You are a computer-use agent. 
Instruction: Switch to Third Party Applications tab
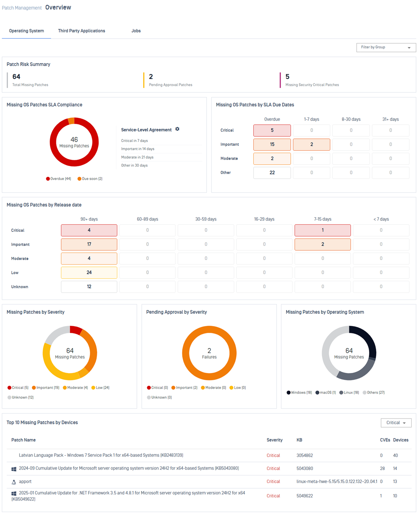click(81, 31)
